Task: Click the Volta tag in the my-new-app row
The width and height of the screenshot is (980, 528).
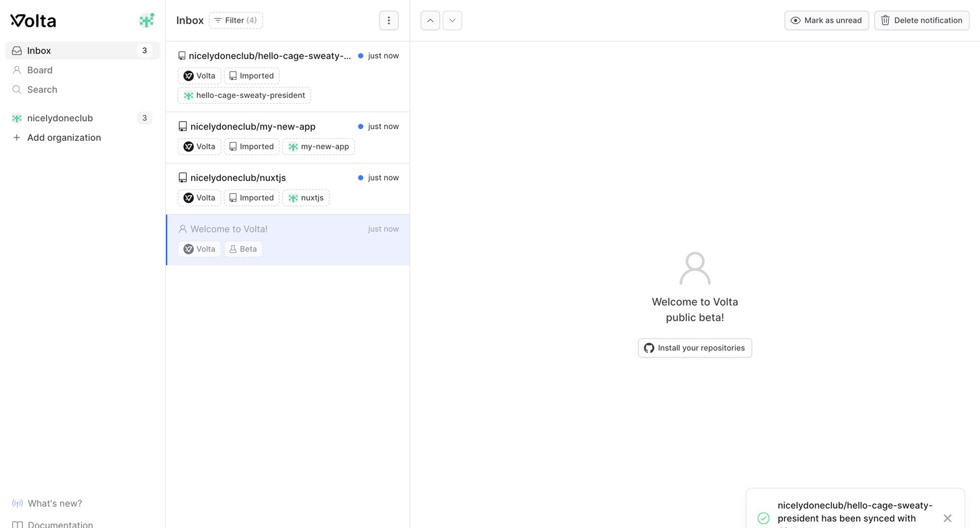Action: [199, 147]
